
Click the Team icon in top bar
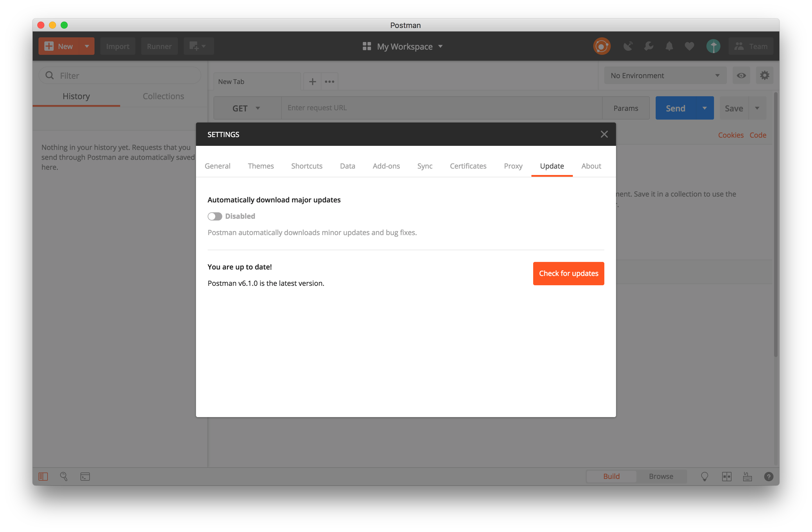(x=751, y=46)
